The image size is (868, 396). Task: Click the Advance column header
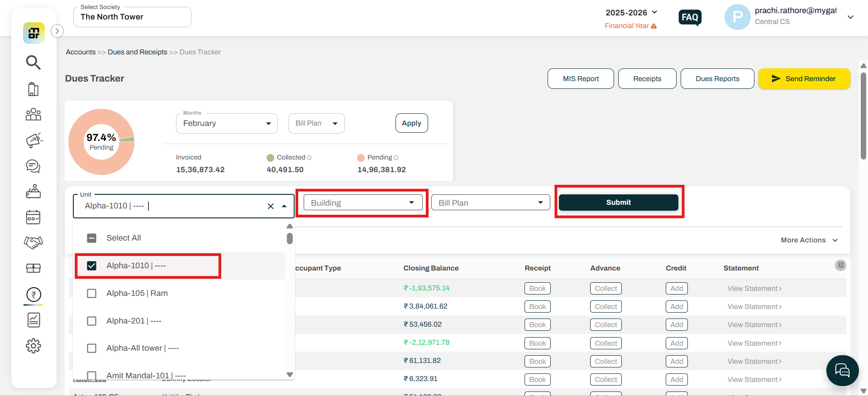(605, 268)
